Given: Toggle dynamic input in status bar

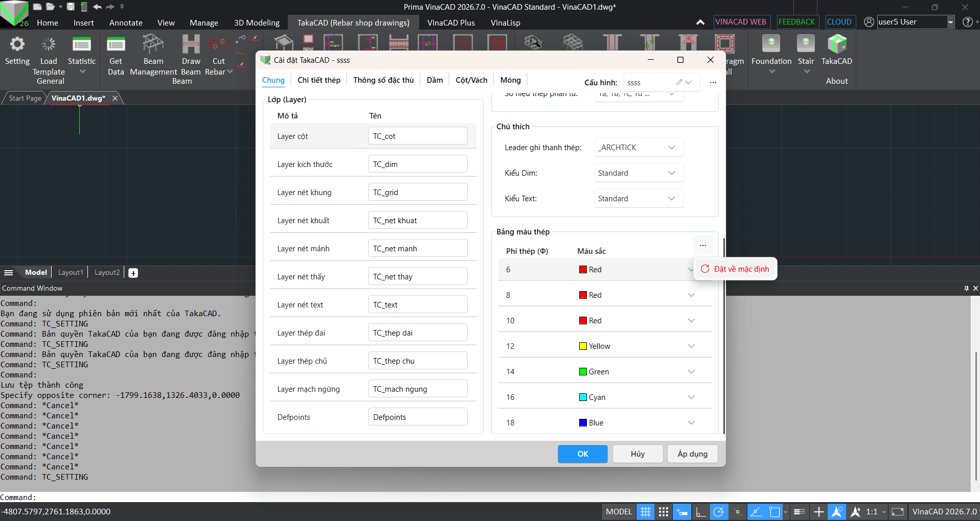Looking at the screenshot, I should tap(682, 512).
